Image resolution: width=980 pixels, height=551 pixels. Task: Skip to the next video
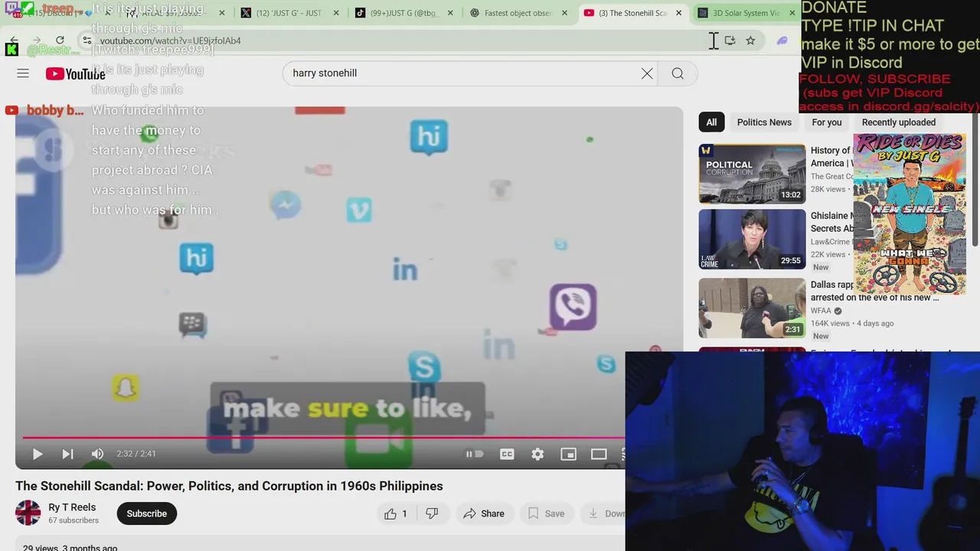[x=67, y=454]
